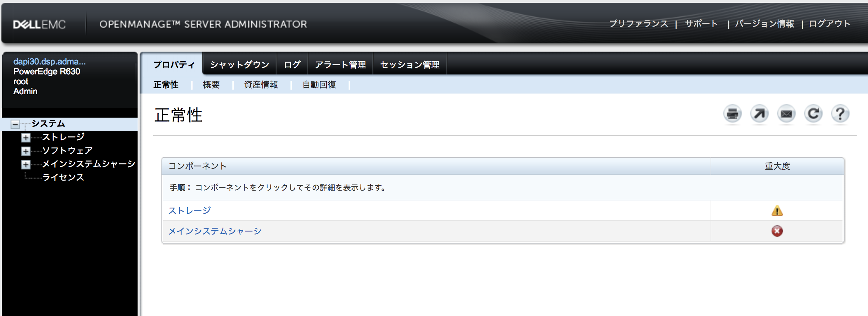Click the PowerEdge R630 text
Screen dimensions: 868x316
(x=47, y=71)
